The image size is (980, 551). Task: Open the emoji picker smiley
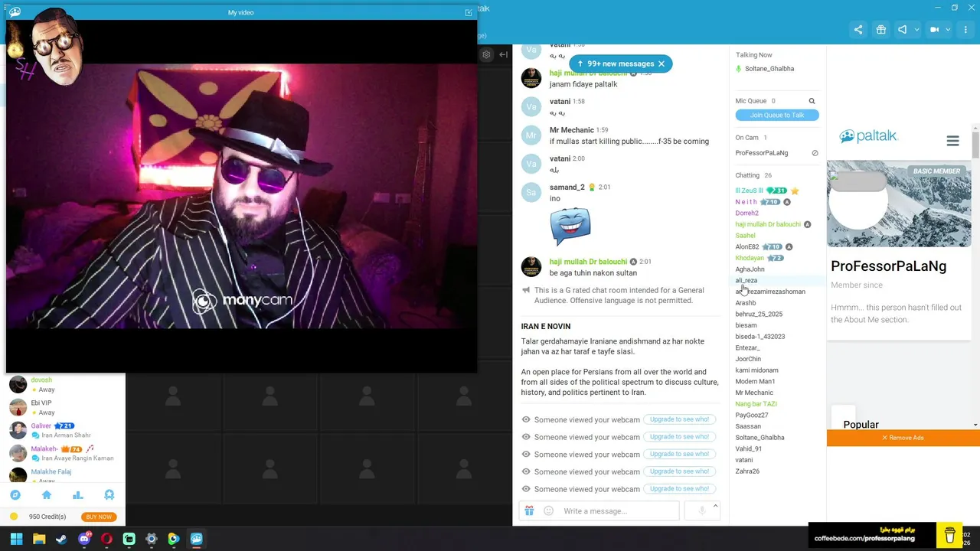click(x=548, y=510)
